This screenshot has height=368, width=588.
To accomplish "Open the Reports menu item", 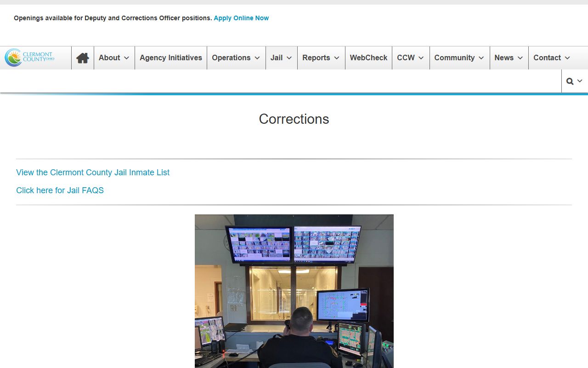I will point(316,57).
